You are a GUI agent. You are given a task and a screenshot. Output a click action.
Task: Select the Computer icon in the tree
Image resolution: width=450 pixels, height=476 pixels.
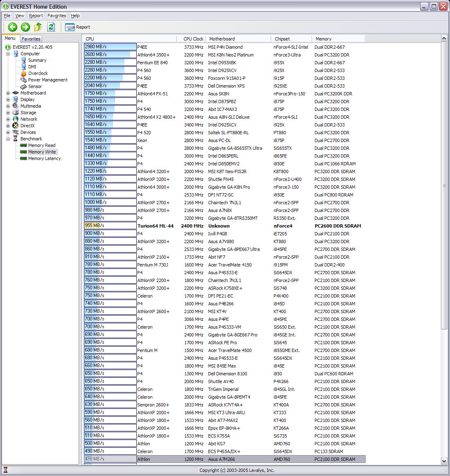[x=16, y=54]
